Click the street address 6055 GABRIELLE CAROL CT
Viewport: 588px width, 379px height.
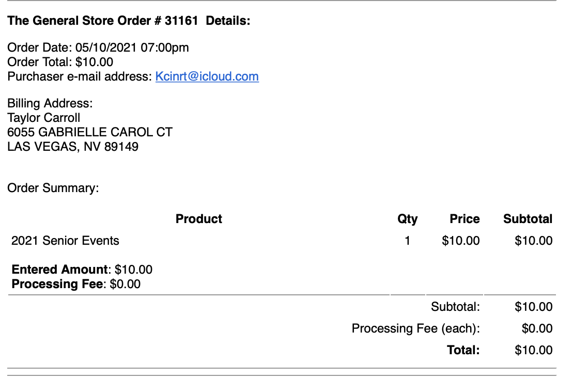[89, 132]
